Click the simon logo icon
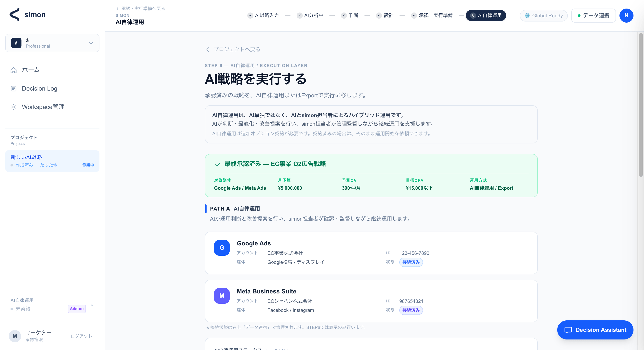The image size is (644, 350). 14,14
